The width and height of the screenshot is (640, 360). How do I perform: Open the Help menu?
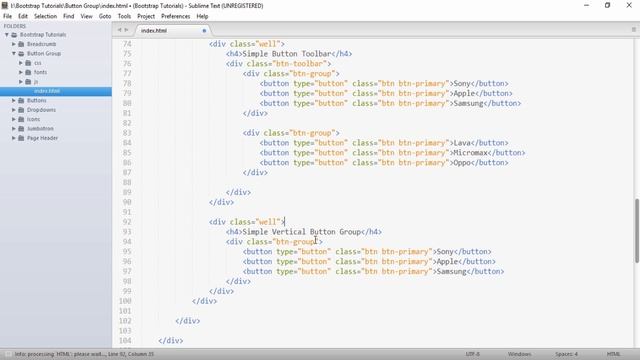[202, 16]
